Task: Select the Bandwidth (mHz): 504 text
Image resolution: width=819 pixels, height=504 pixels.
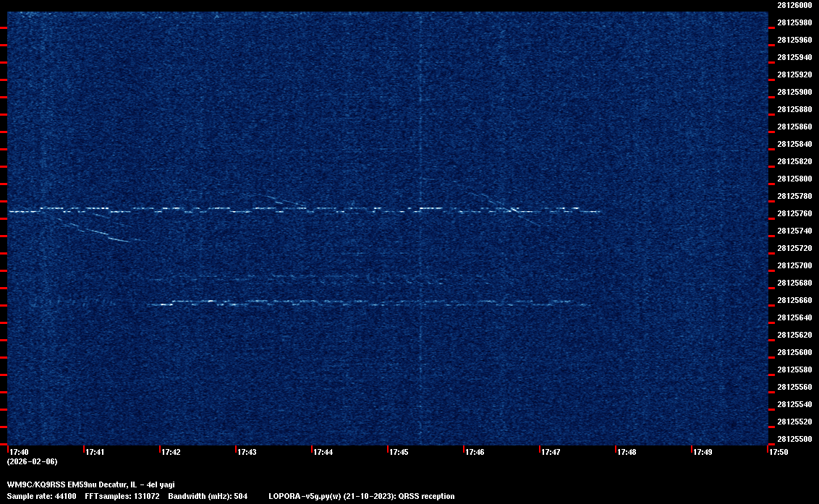Action: click(208, 496)
